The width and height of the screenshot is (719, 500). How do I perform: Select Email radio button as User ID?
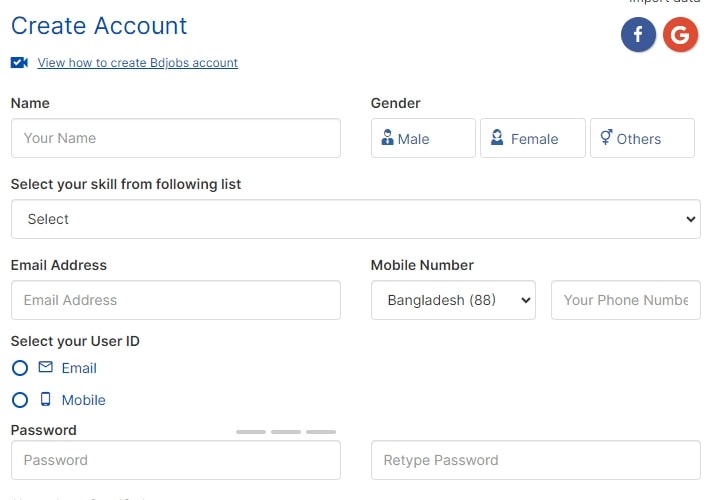[x=20, y=368]
